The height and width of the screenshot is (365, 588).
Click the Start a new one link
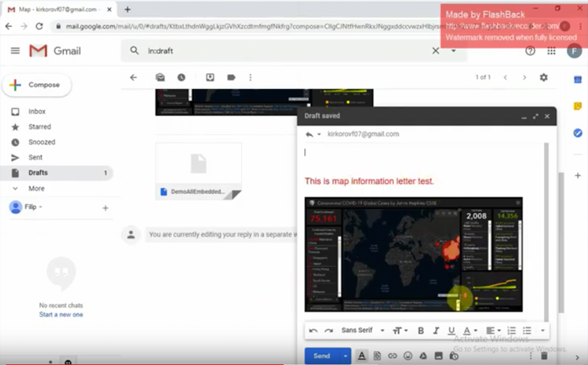61,315
